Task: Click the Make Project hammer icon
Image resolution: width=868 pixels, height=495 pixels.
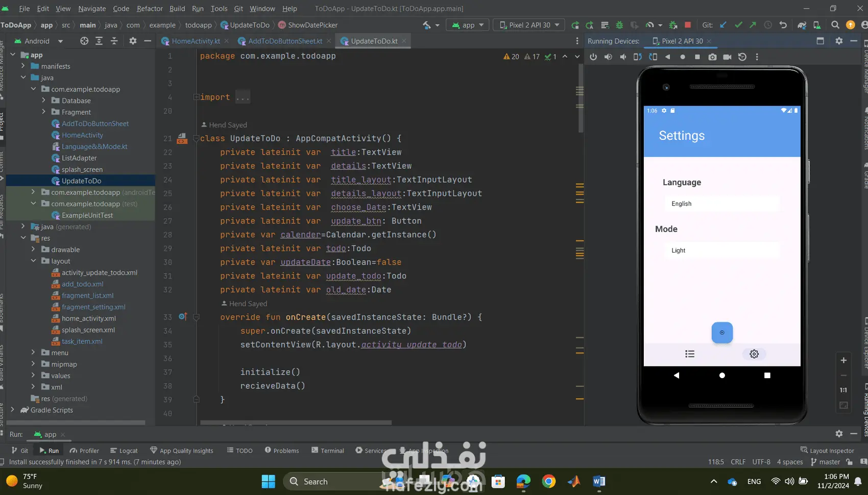Action: click(426, 25)
